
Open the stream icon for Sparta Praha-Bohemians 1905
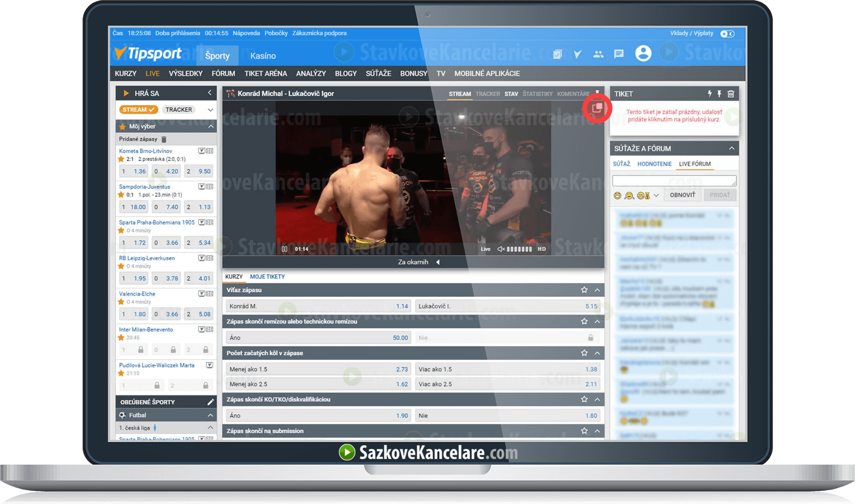coord(202,223)
